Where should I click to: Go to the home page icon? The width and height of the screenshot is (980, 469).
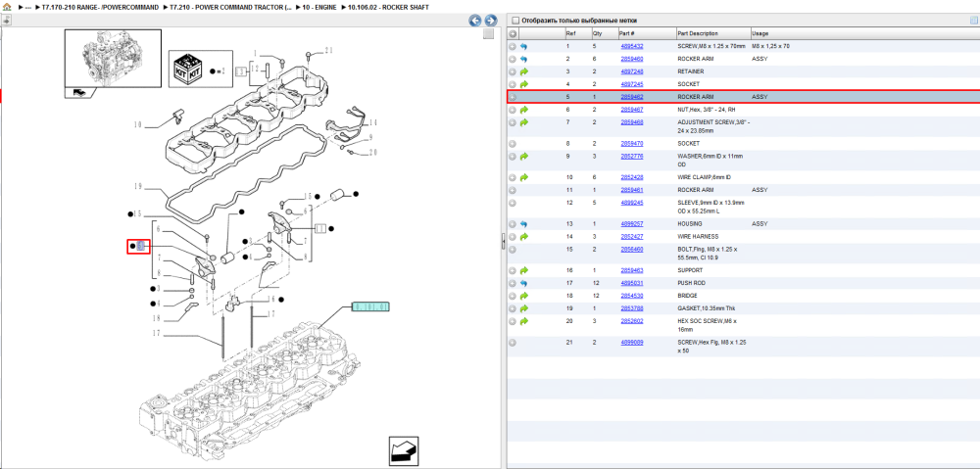click(x=7, y=6)
